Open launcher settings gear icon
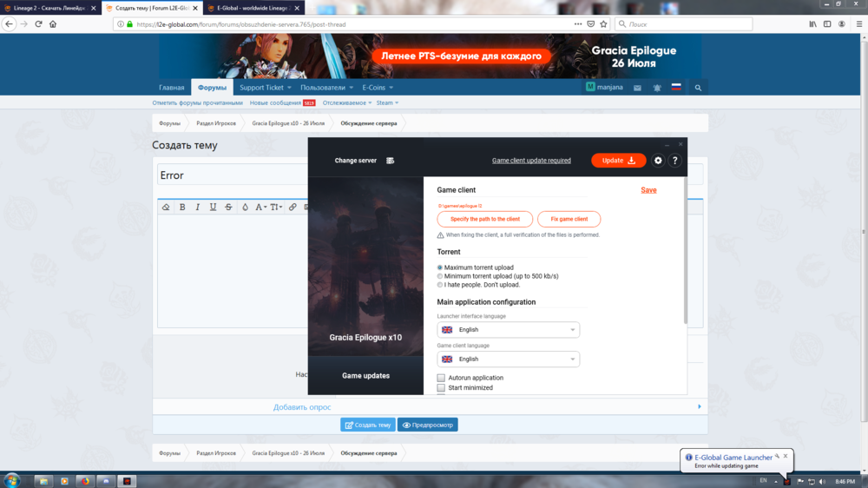The image size is (868, 488). tap(658, 161)
